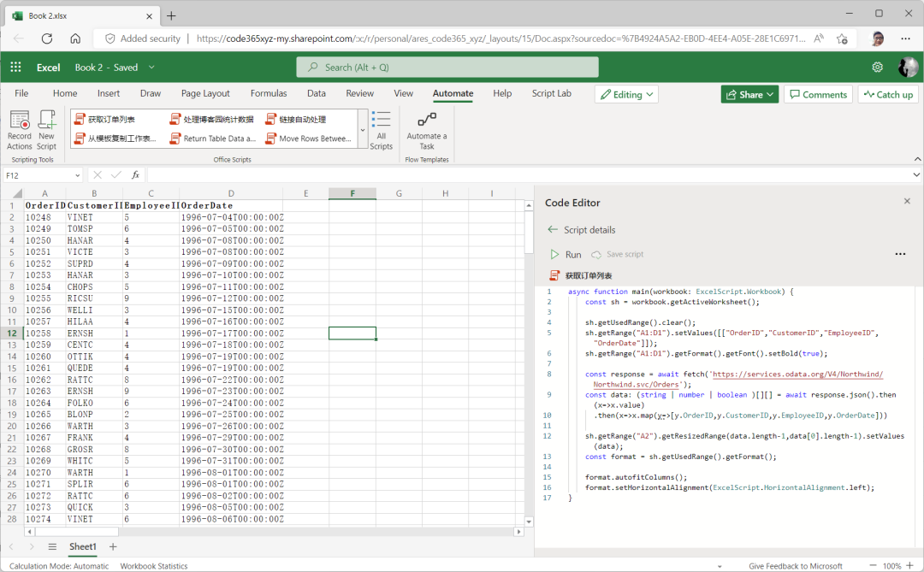Open the All Scripts panel
Image resolution: width=924 pixels, height=572 pixels.
[x=382, y=130]
